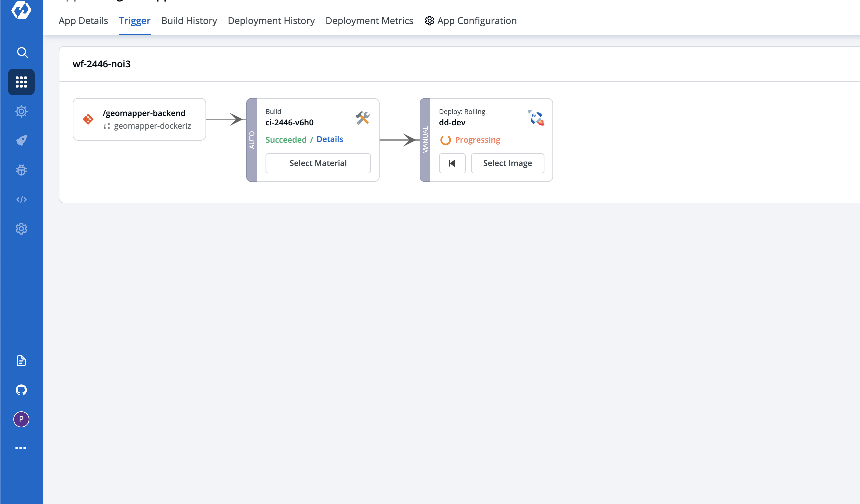The width and height of the screenshot is (860, 504).
Task: Click the helm gear icon in the sidebar
Action: [x=21, y=111]
